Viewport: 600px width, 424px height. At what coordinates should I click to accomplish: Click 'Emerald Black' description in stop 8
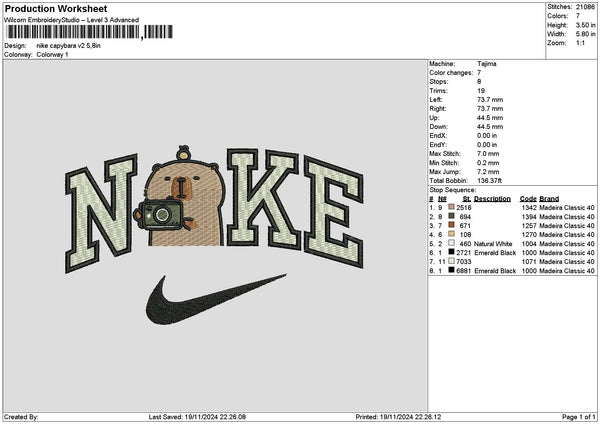point(495,271)
